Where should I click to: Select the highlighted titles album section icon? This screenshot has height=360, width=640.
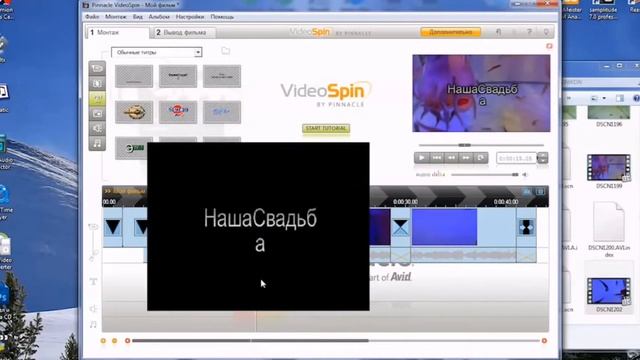pos(97,98)
